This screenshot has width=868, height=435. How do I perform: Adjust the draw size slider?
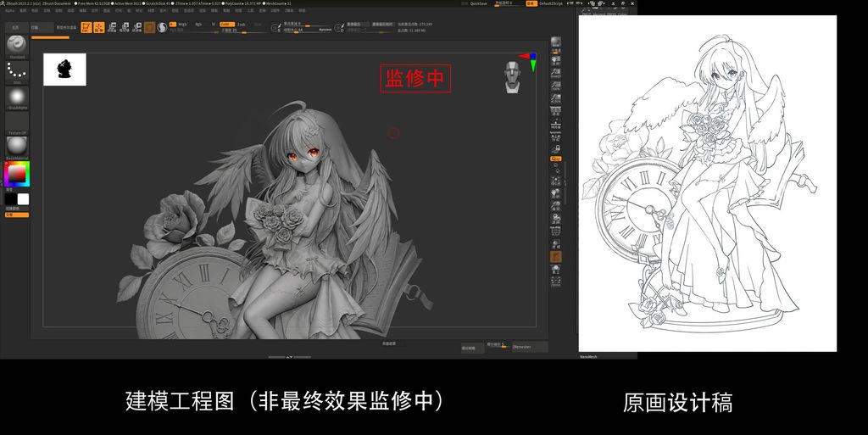(299, 31)
